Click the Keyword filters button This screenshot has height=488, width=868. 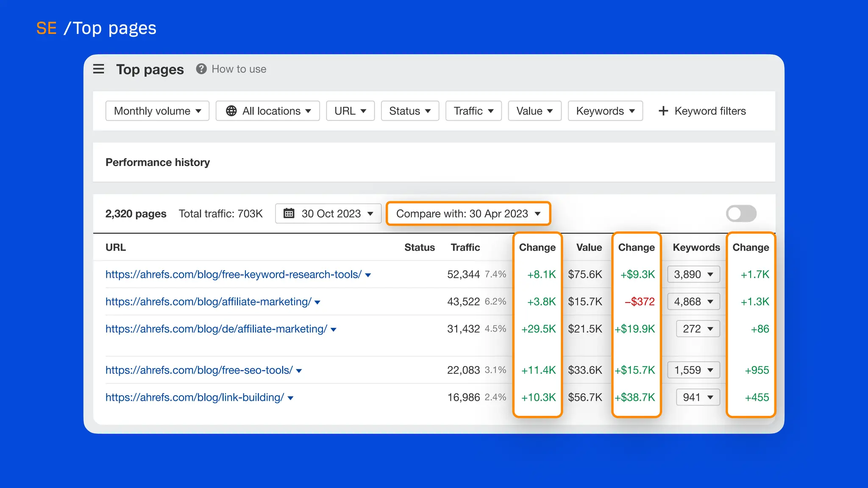pos(702,111)
